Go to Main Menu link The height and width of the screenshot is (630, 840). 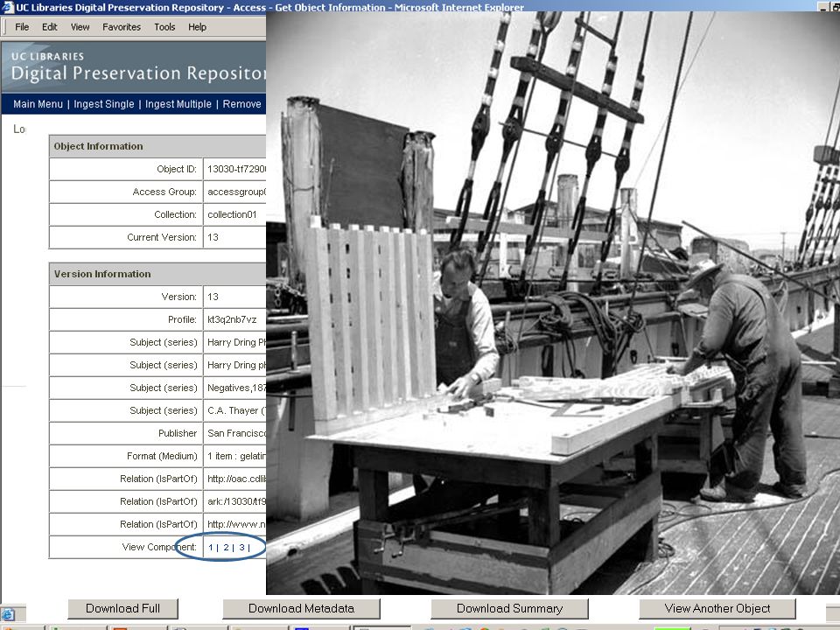coord(38,104)
